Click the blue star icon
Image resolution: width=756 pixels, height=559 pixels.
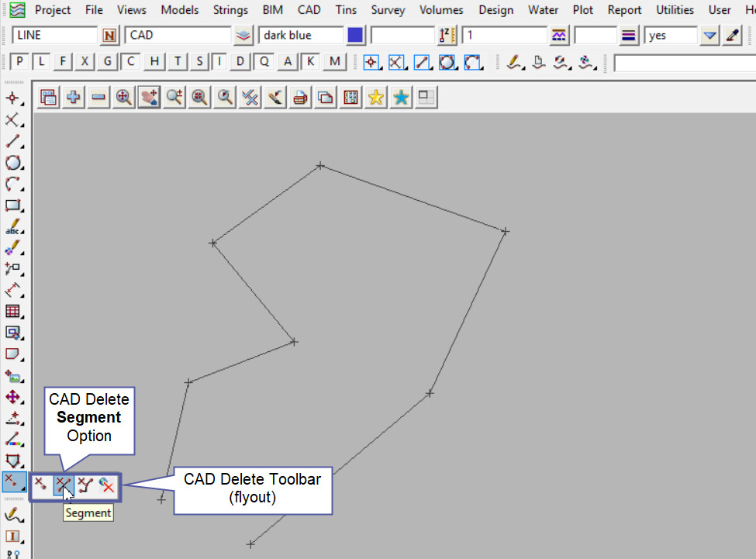[401, 98]
